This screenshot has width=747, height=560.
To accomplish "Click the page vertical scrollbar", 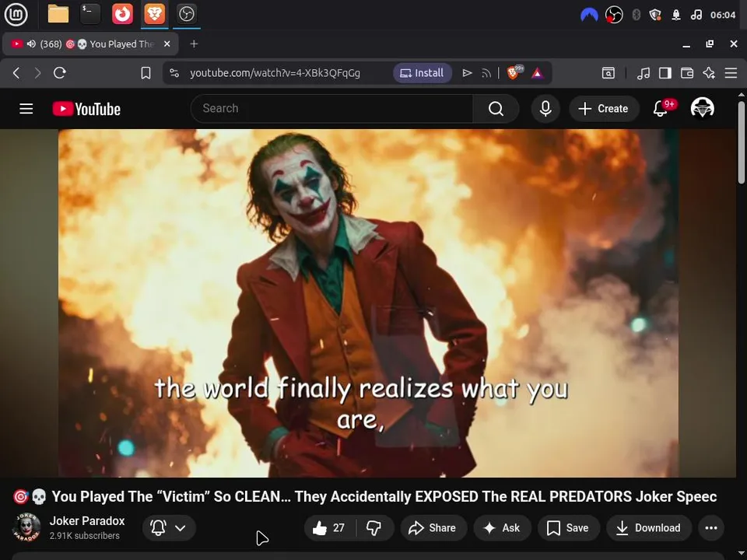I will 742,142.
